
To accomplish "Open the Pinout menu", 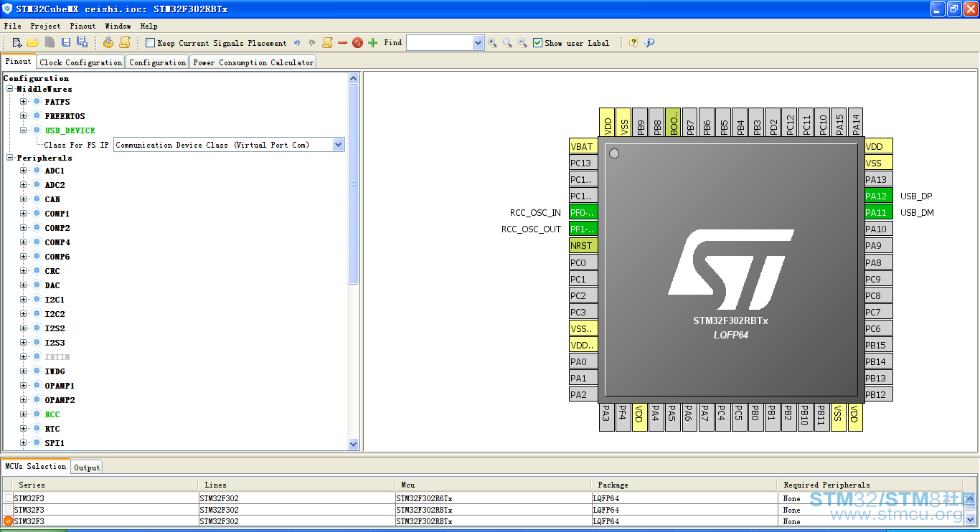I will 83,26.
